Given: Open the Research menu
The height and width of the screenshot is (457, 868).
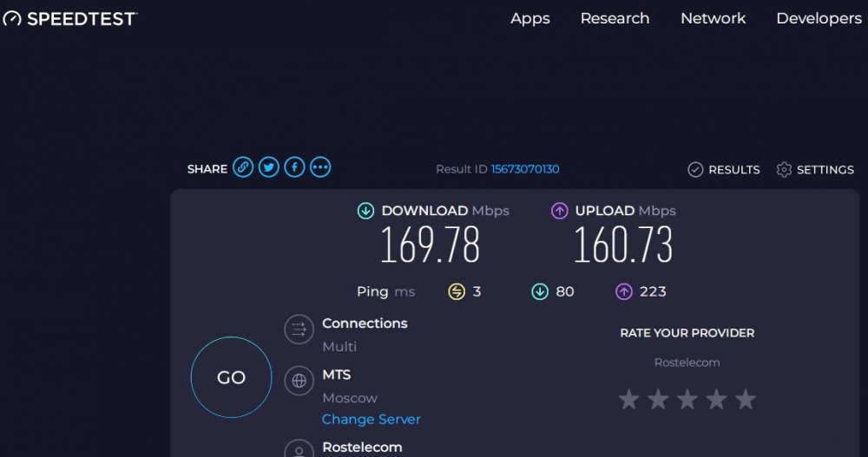Looking at the screenshot, I should (x=615, y=18).
